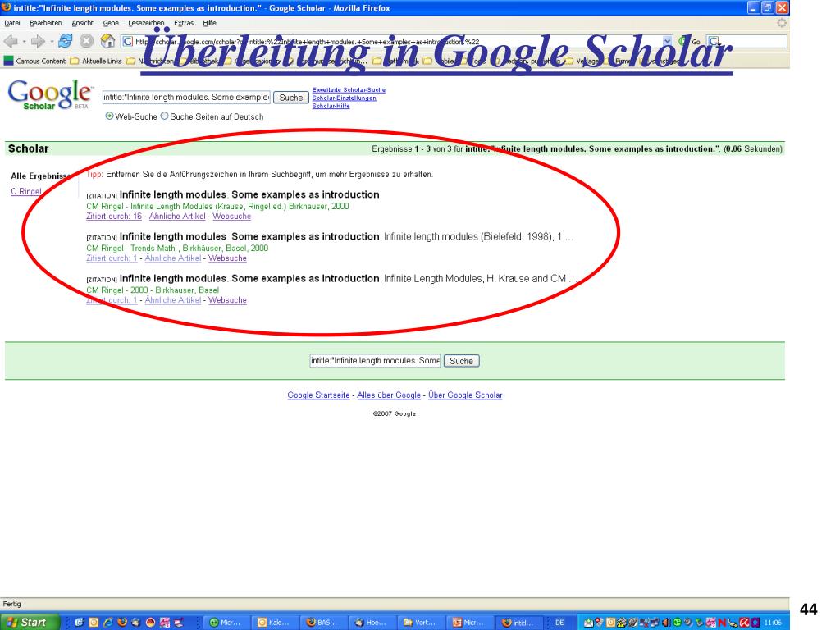The image size is (840, 630).
Task: Click the first result title "Infinite length modules"
Action: click(x=249, y=194)
